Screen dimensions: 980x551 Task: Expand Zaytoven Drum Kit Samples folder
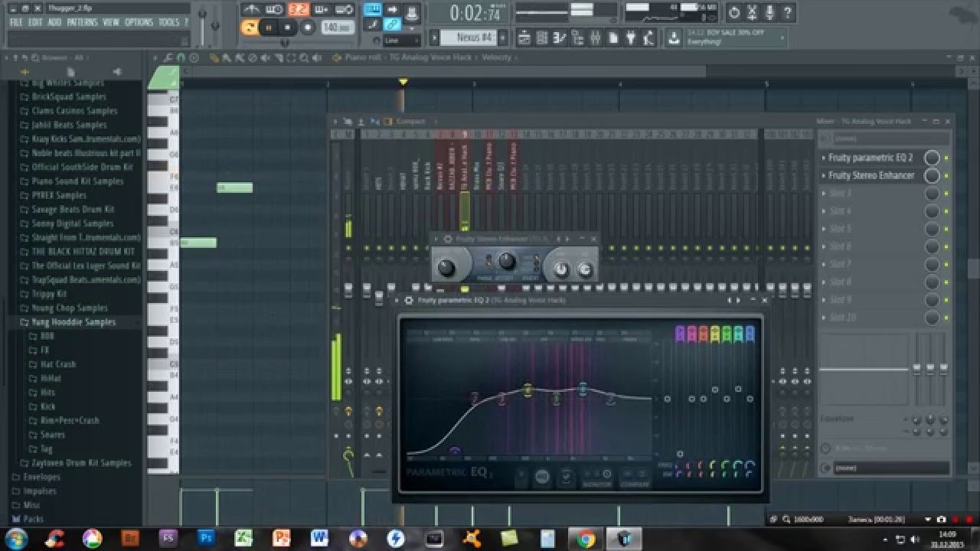(81, 463)
